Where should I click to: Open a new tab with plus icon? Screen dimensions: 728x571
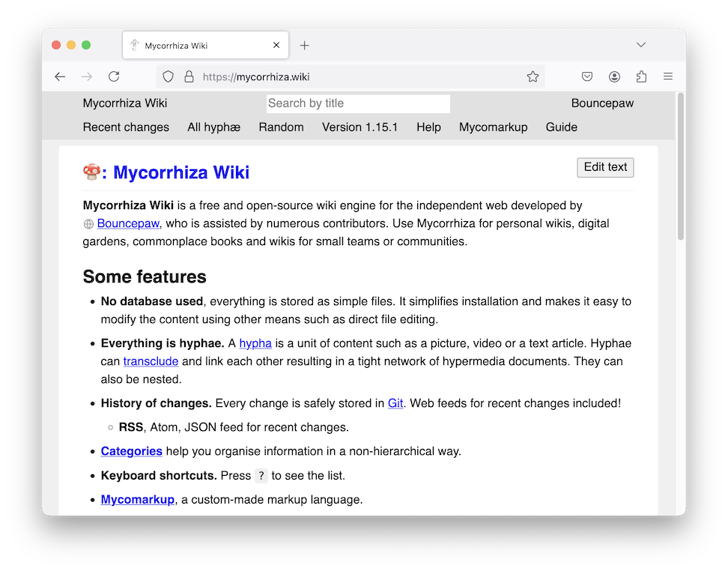point(304,46)
